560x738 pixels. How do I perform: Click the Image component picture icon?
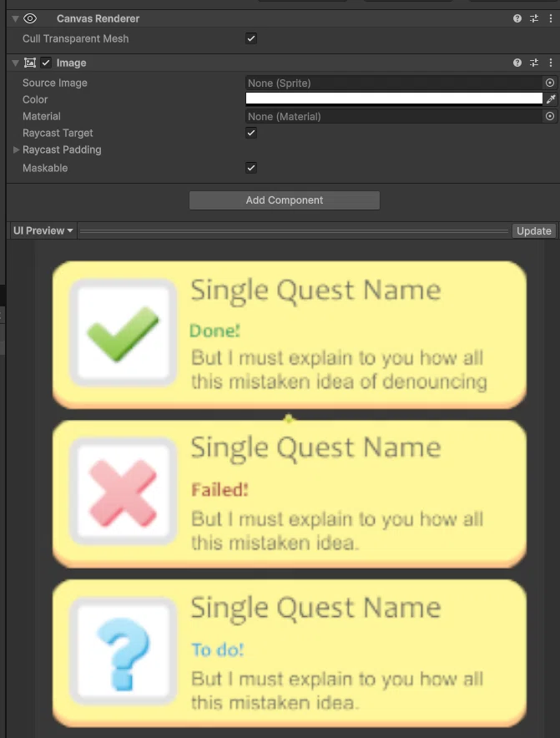30,63
